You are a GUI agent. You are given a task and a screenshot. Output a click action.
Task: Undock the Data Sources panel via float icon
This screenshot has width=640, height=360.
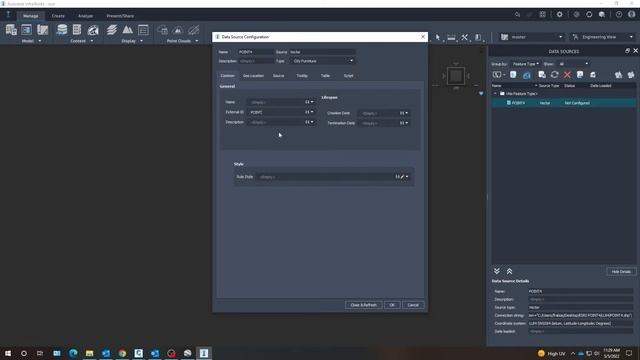point(627,51)
